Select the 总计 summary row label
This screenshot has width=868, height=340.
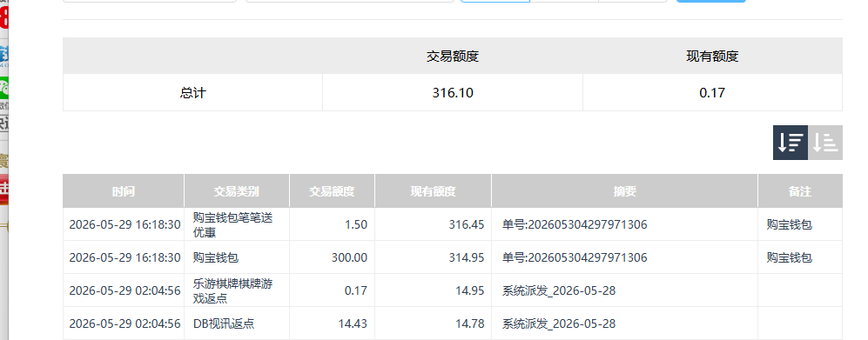tap(192, 93)
